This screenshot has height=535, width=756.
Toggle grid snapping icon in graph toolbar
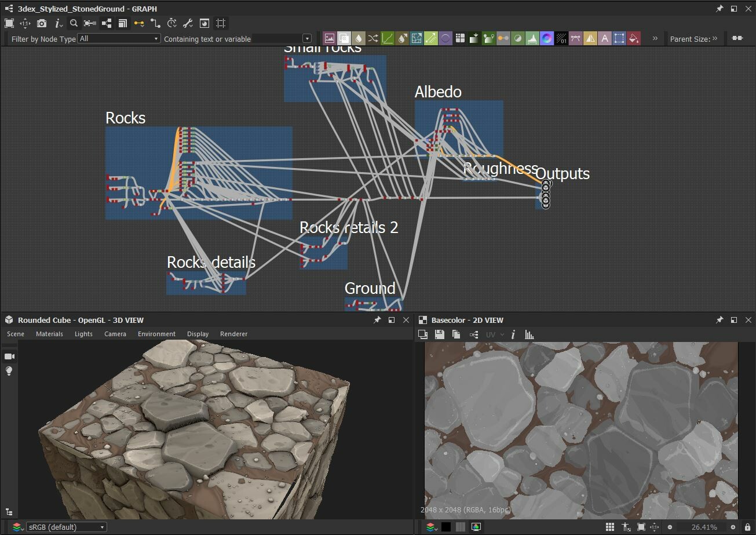[220, 24]
